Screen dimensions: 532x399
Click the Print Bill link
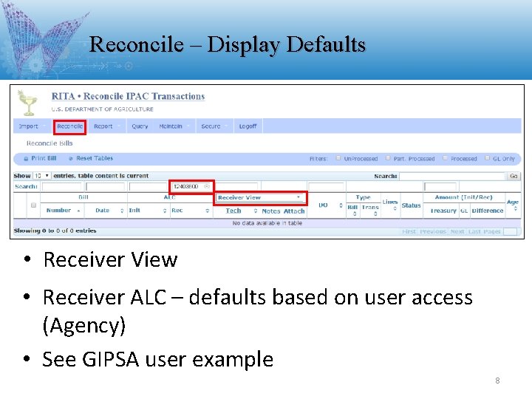coord(44,158)
